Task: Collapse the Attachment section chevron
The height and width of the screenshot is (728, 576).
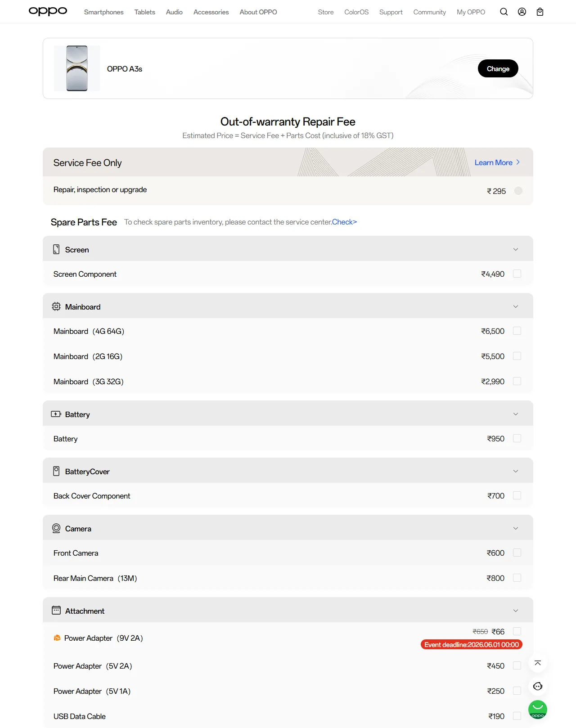Action: tap(516, 611)
